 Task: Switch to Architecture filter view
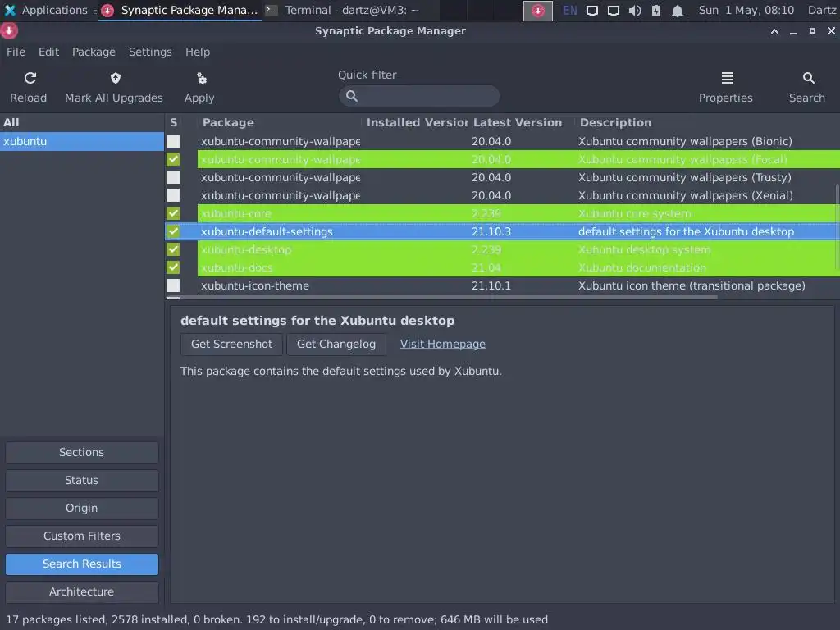(x=82, y=591)
